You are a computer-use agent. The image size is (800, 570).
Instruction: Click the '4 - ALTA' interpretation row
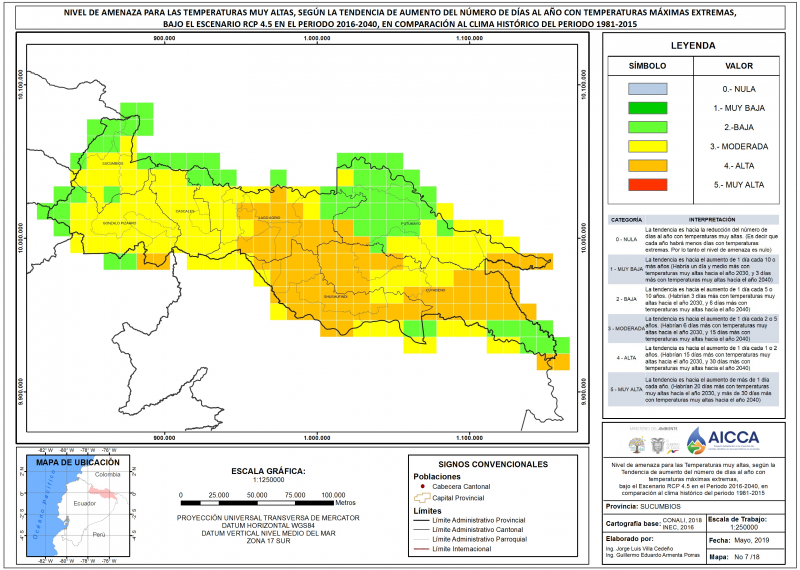click(693, 358)
